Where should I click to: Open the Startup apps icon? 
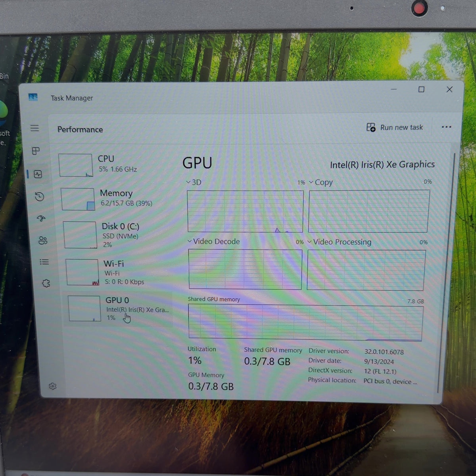[x=41, y=219]
